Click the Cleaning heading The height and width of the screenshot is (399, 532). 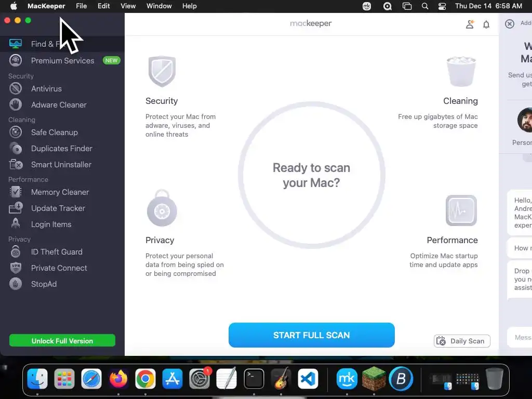[x=460, y=101]
